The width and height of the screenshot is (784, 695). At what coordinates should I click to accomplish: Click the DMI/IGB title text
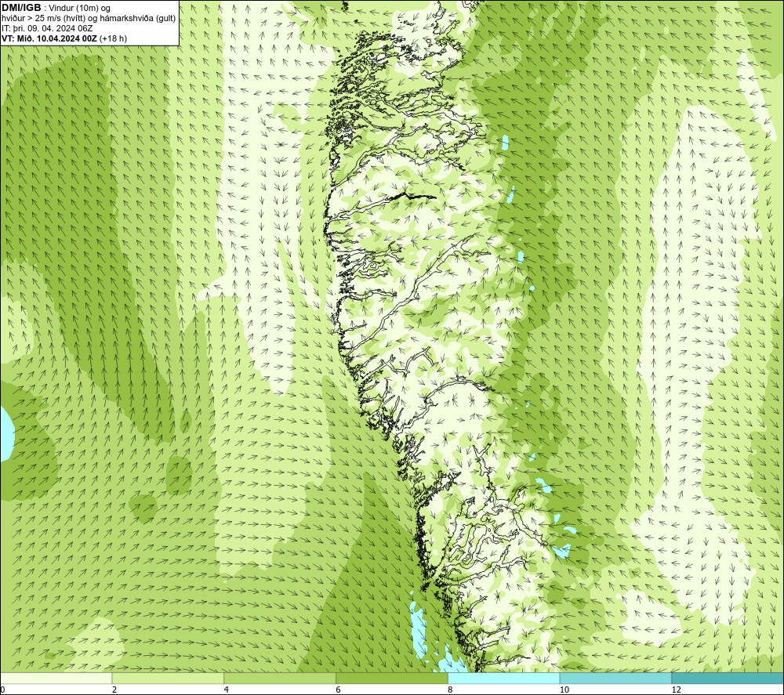pos(21,8)
